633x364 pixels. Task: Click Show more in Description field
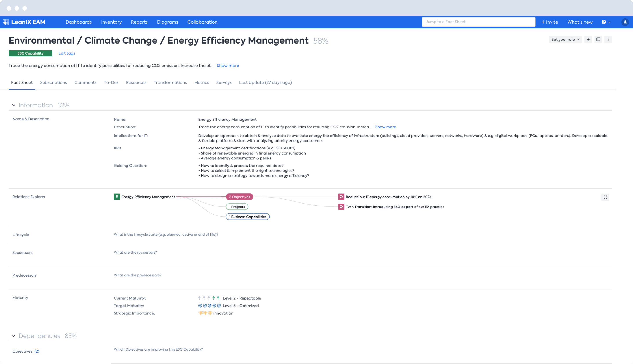386,127
